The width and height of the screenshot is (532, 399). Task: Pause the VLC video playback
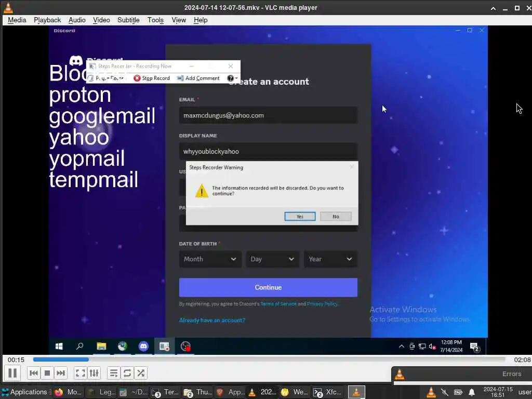[x=12, y=373]
